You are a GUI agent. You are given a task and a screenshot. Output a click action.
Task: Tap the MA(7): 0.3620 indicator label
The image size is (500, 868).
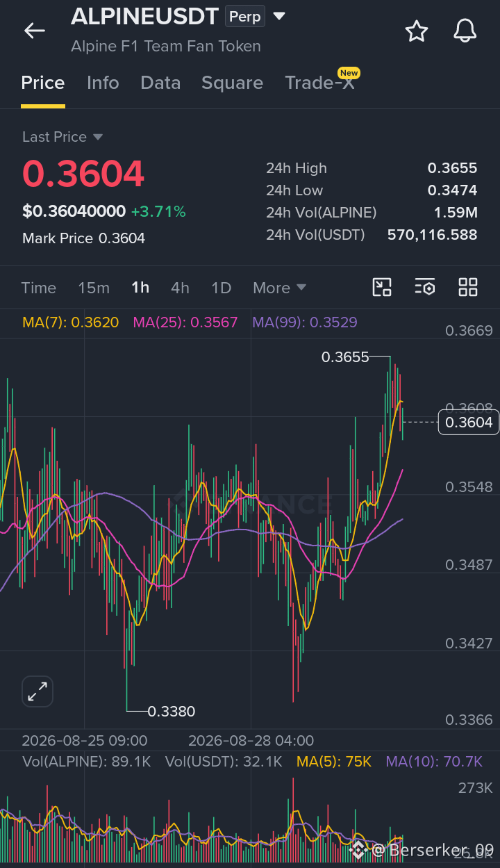click(x=71, y=322)
